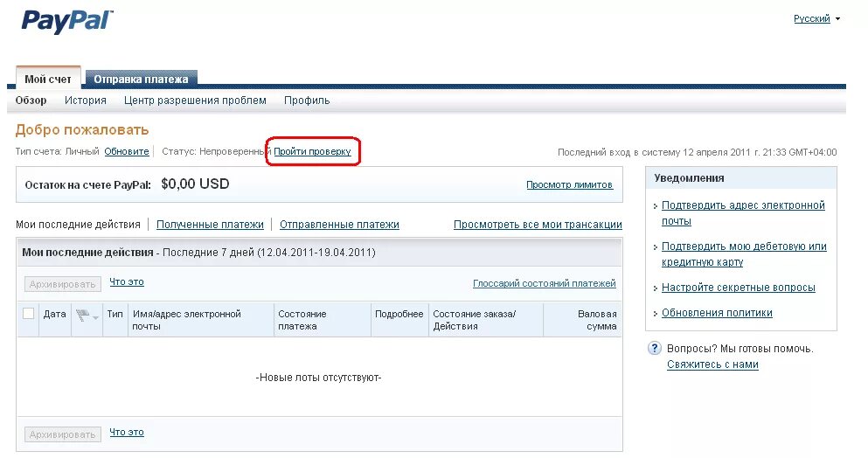Click the Пройти проверку link
Screen dimensions: 868x458
(312, 151)
